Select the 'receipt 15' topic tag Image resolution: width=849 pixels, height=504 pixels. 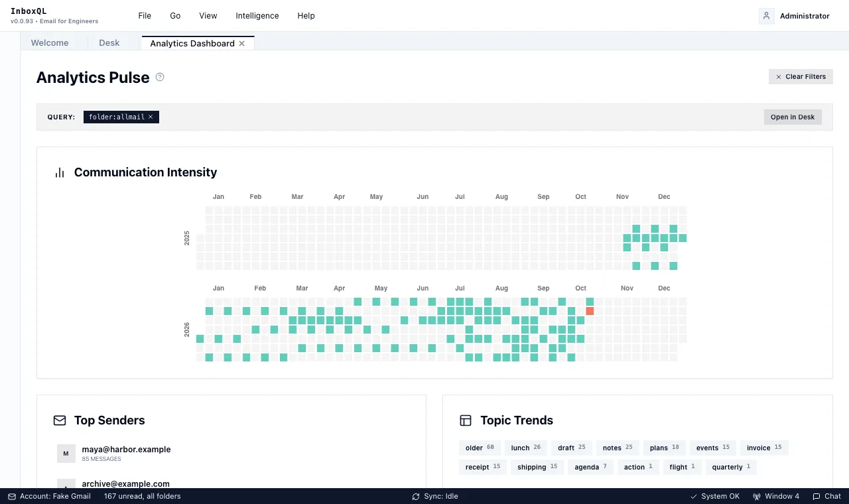(x=483, y=467)
